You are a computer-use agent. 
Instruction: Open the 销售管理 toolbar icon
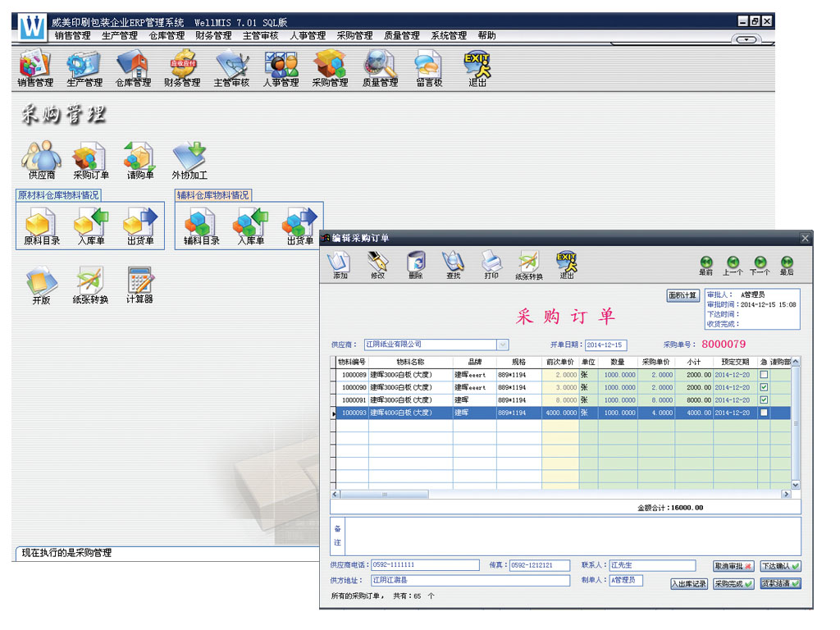pyautogui.click(x=35, y=67)
